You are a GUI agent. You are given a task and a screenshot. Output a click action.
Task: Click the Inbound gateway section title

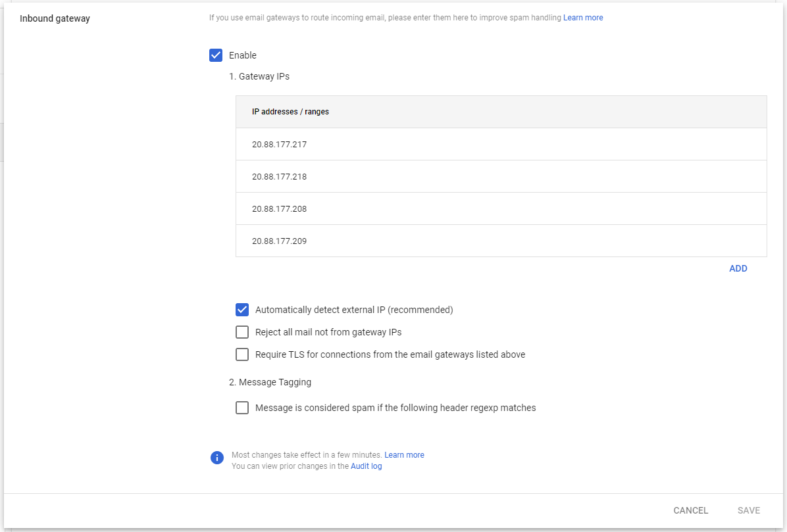[x=55, y=18]
